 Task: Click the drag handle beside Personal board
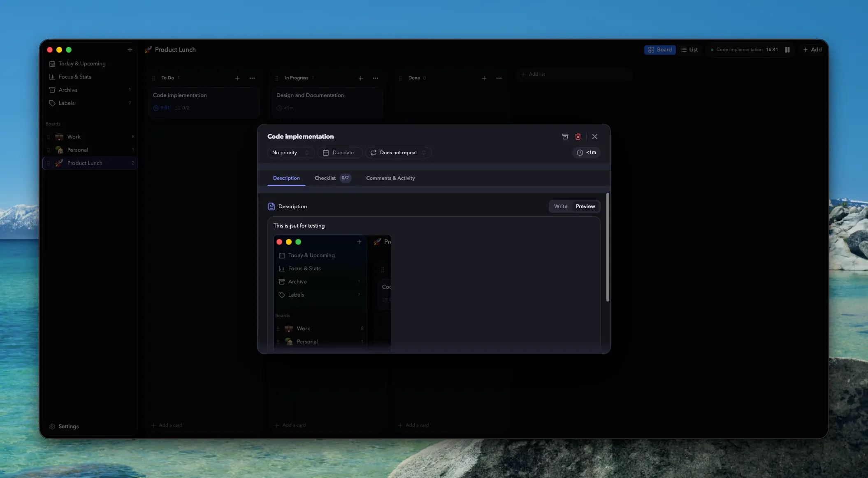tap(49, 150)
